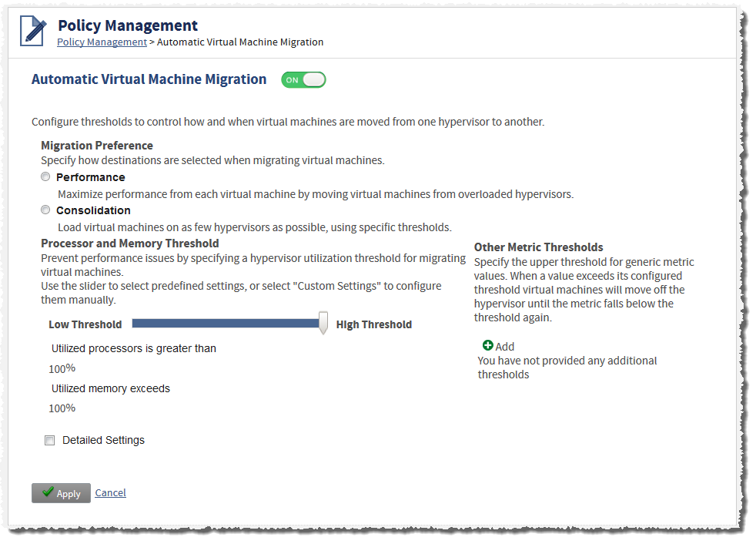Select the Consolidation radio button

[45, 210]
